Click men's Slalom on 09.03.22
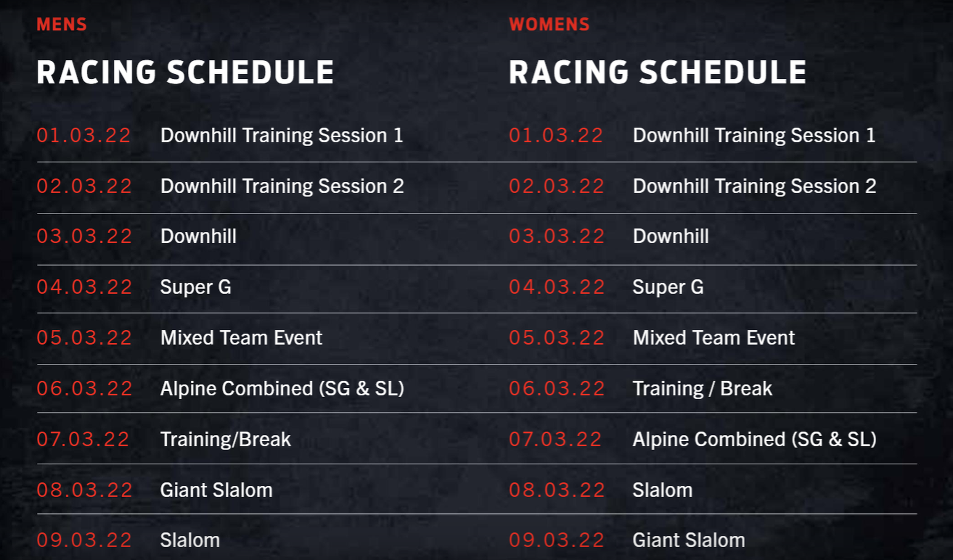This screenshot has height=560, width=953. [190, 540]
